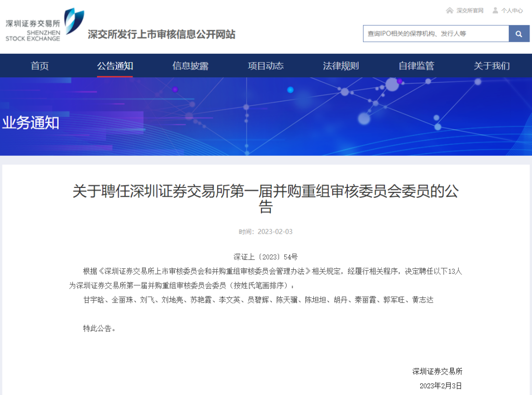Click the closing date 2023年2月3日
This screenshot has height=395, width=532.
point(441,386)
